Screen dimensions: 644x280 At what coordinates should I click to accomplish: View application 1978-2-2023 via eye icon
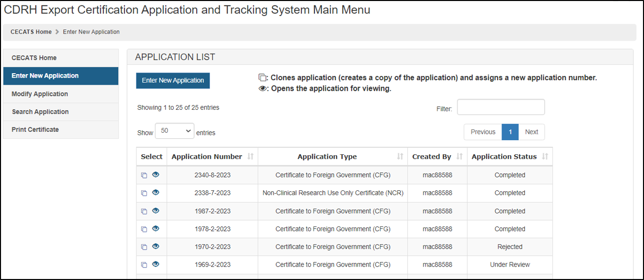coord(155,228)
